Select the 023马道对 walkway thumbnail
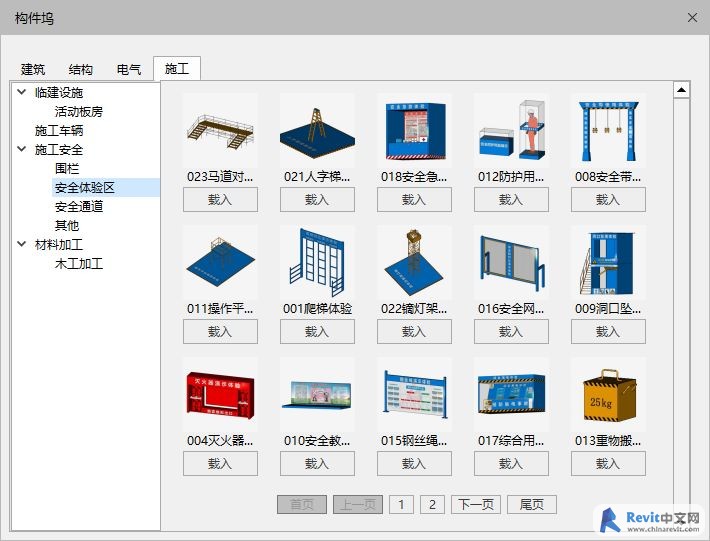The image size is (710, 541). pyautogui.click(x=220, y=131)
